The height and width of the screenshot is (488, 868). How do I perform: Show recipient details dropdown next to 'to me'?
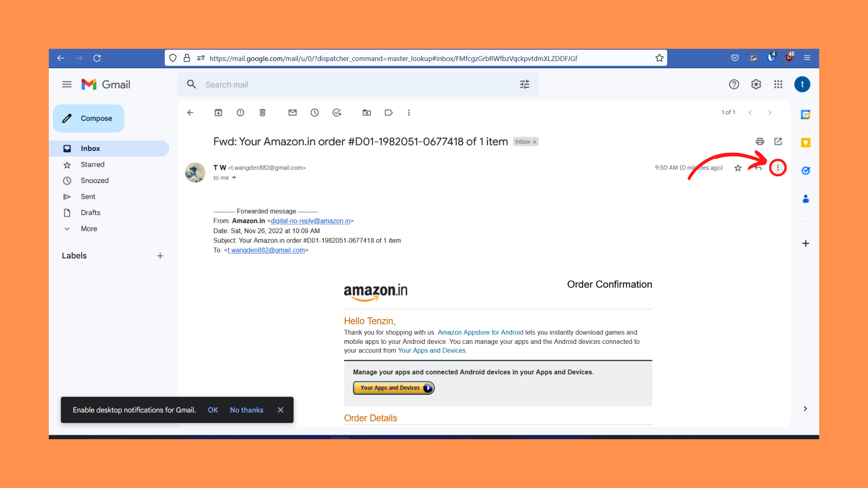pos(234,178)
